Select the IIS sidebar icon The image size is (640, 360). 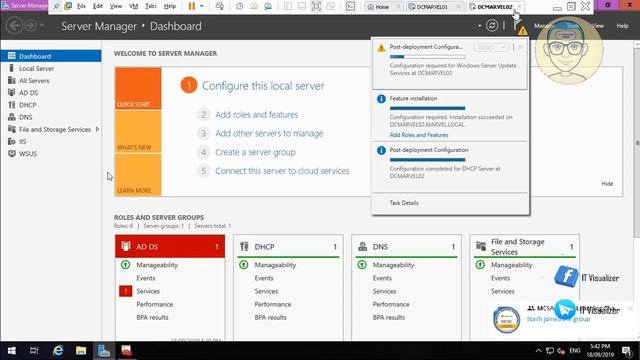(11, 142)
